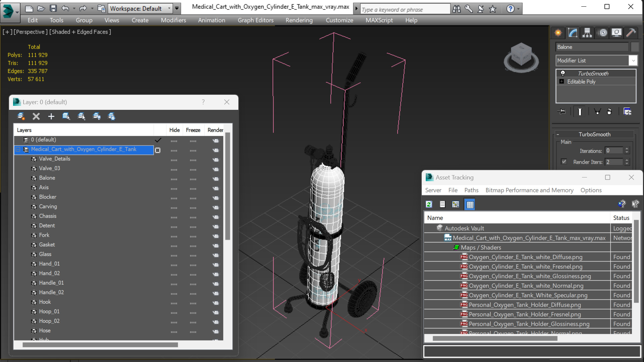Open the Graph Editors menu
This screenshot has height=362, width=644.
tap(256, 20)
